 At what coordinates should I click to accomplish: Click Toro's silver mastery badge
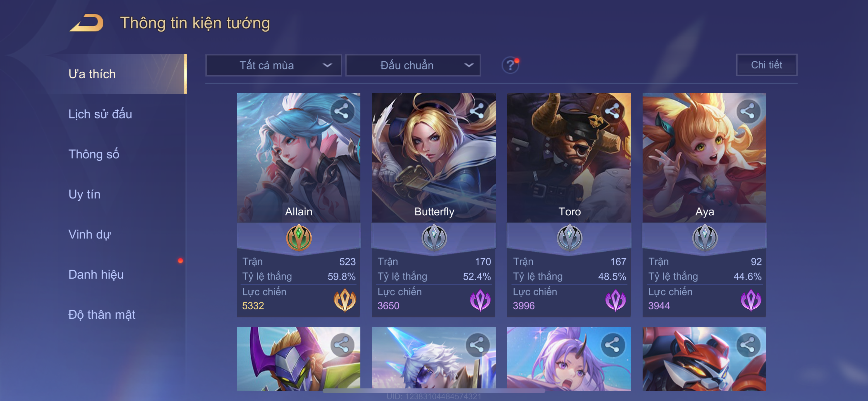pos(569,238)
